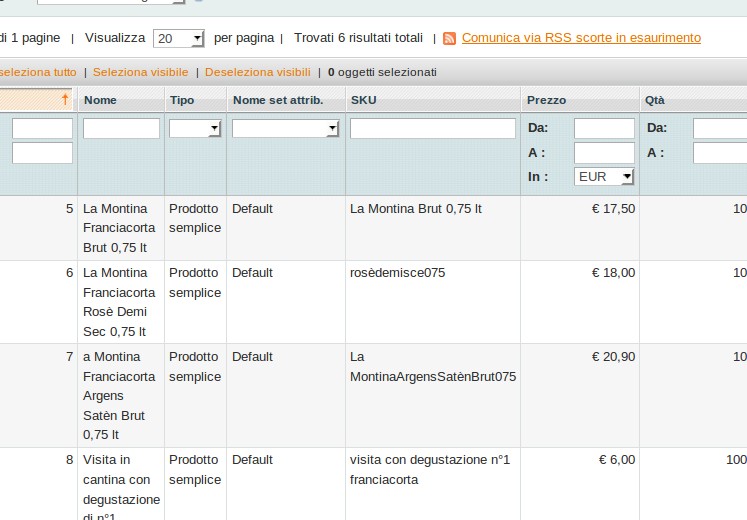Click the Qtà Da: input field
Image resolution: width=747 pixels, height=520 pixels.
coord(720,129)
